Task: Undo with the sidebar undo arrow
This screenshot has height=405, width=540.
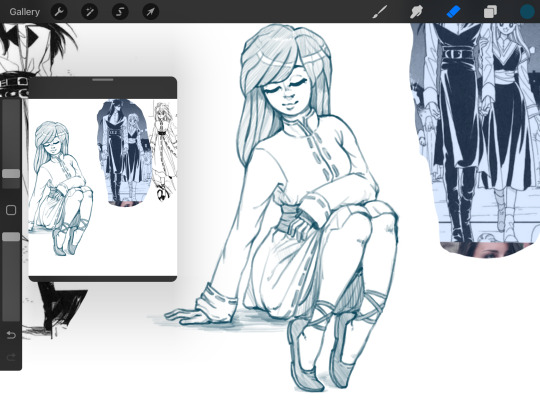Action: click(11, 335)
